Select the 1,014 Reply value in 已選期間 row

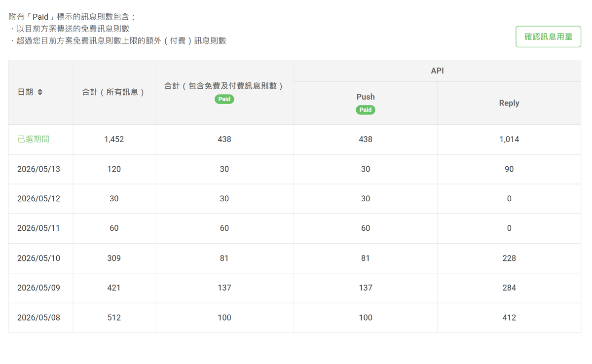tap(509, 140)
